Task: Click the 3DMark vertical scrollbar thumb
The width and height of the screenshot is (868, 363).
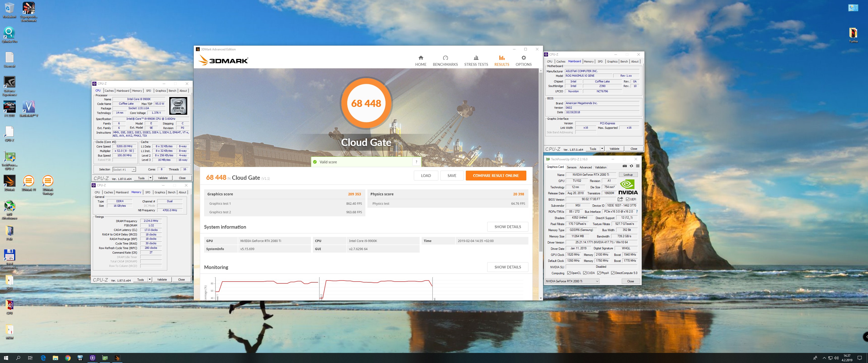Action: [x=540, y=162]
